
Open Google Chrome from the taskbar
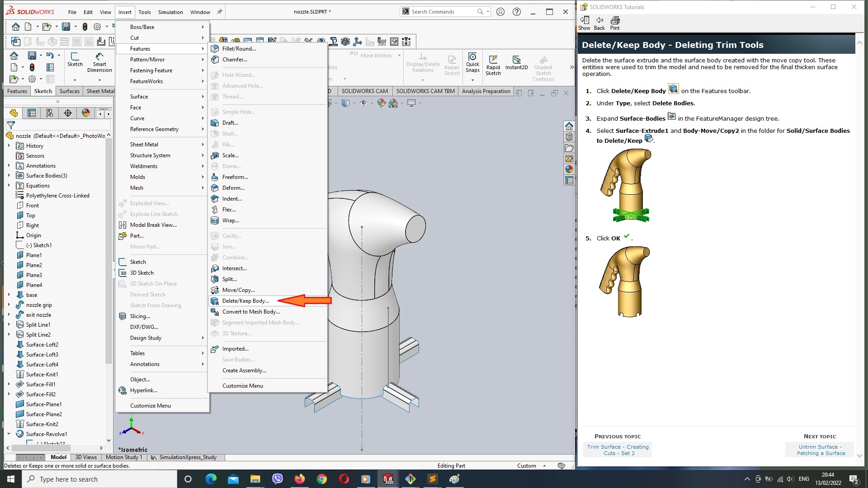(321, 479)
